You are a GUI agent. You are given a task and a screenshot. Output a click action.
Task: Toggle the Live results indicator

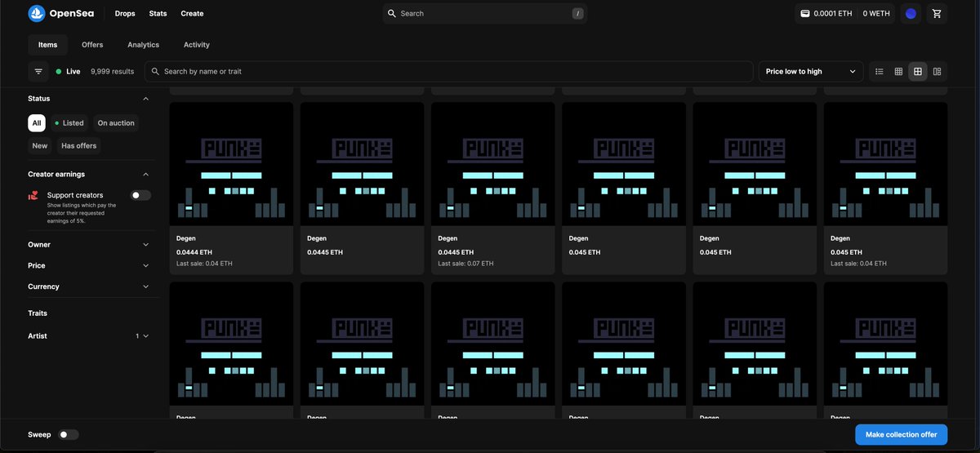pos(68,72)
